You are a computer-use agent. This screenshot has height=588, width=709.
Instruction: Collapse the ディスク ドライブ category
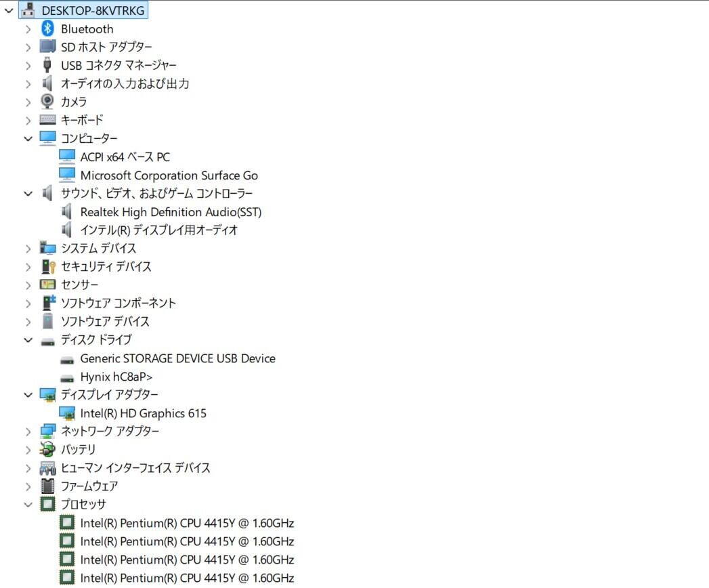click(28, 340)
